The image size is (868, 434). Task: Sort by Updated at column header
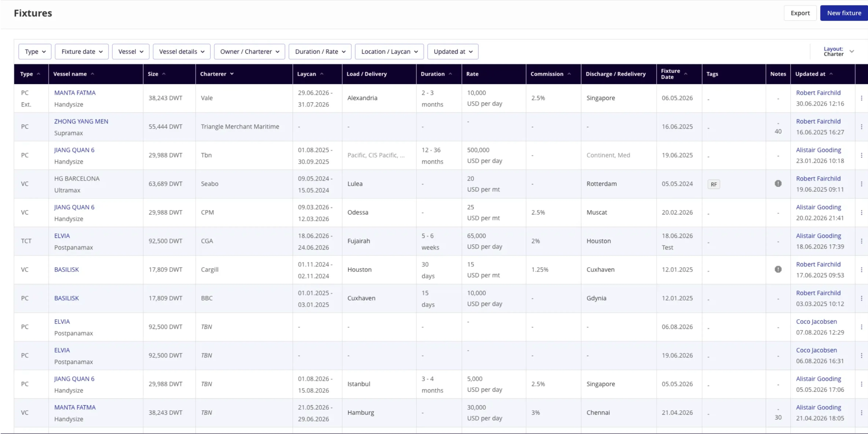pyautogui.click(x=814, y=74)
